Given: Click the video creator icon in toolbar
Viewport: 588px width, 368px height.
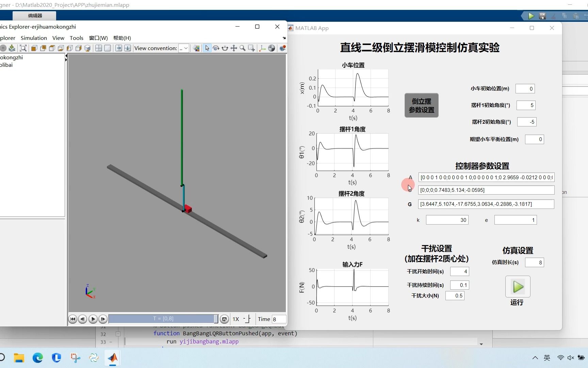Looking at the screenshot, I should 282,48.
